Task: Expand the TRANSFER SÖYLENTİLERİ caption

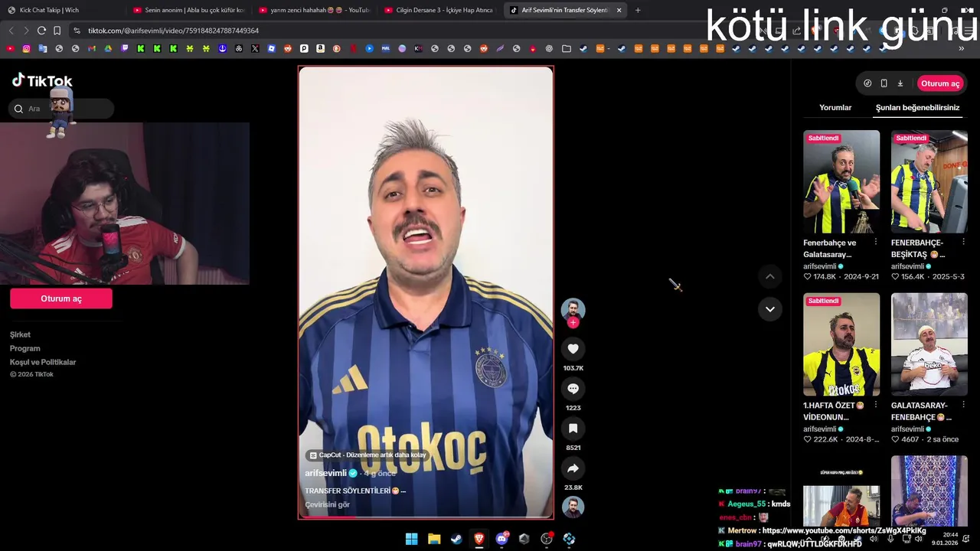Action: 403,491
